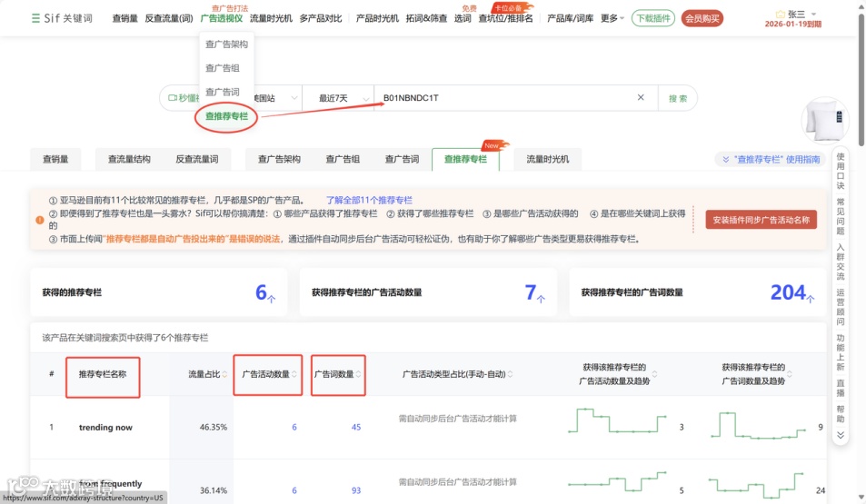Open 拓词&筛查 in the top navigation
Viewport: 866px width, 504px height.
click(x=426, y=18)
